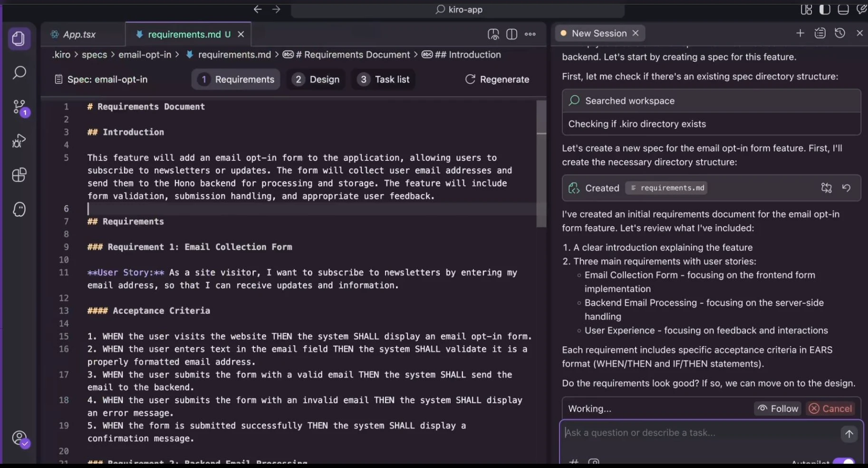The height and width of the screenshot is (468, 868).
Task: Open the Accounts menu at sidebar bottom
Action: coord(20,439)
